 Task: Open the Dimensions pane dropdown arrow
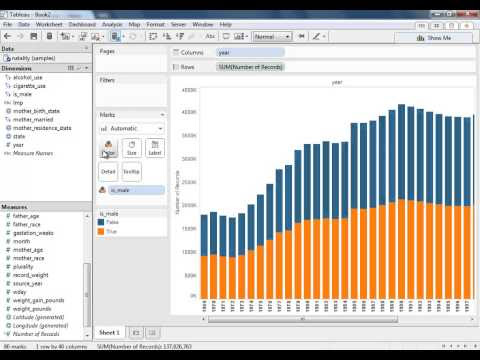(87, 68)
